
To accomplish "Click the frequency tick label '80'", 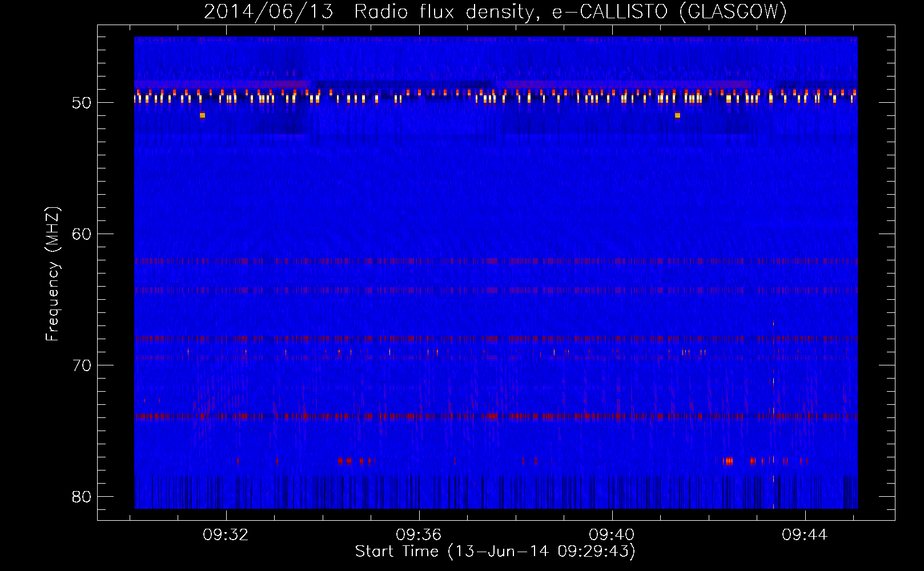I will (82, 497).
